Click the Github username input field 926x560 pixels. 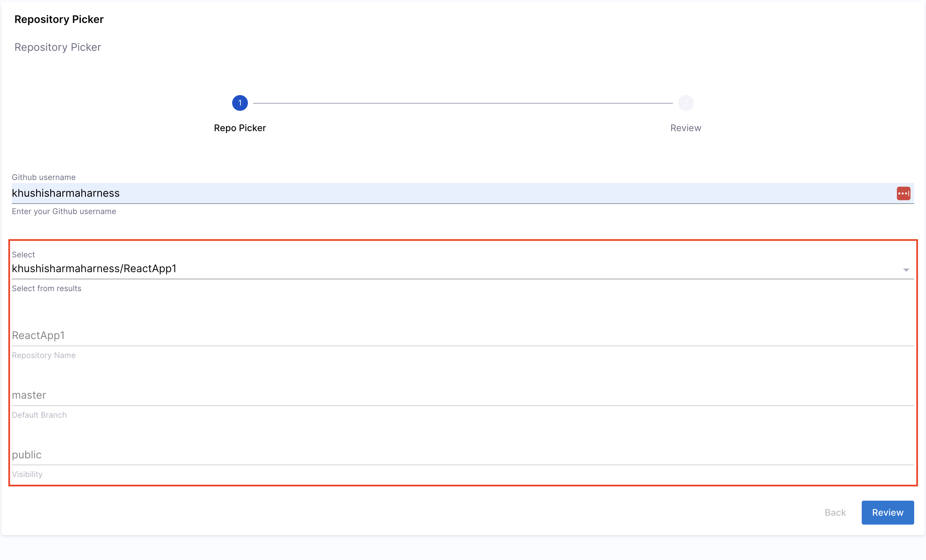pyautogui.click(x=451, y=193)
